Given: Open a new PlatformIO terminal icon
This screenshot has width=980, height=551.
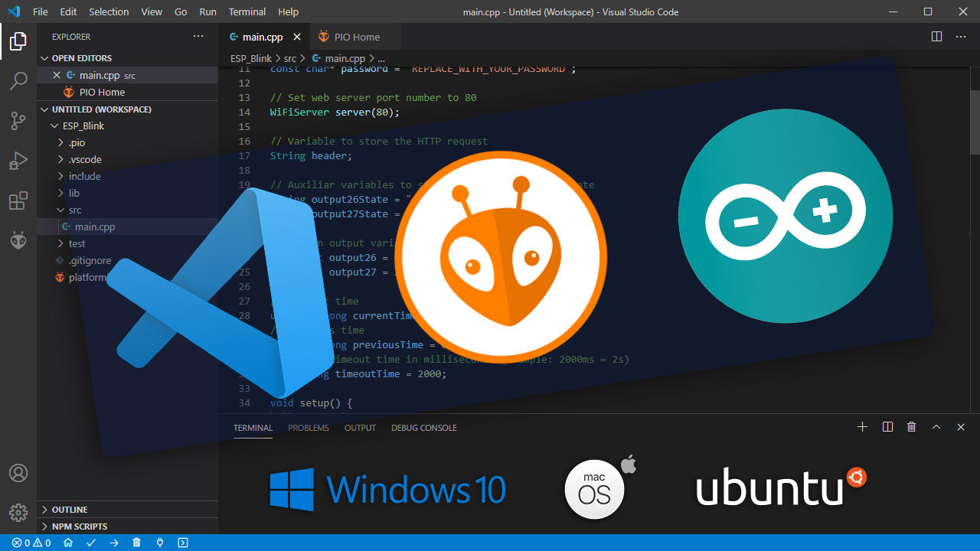Looking at the screenshot, I should tap(182, 543).
